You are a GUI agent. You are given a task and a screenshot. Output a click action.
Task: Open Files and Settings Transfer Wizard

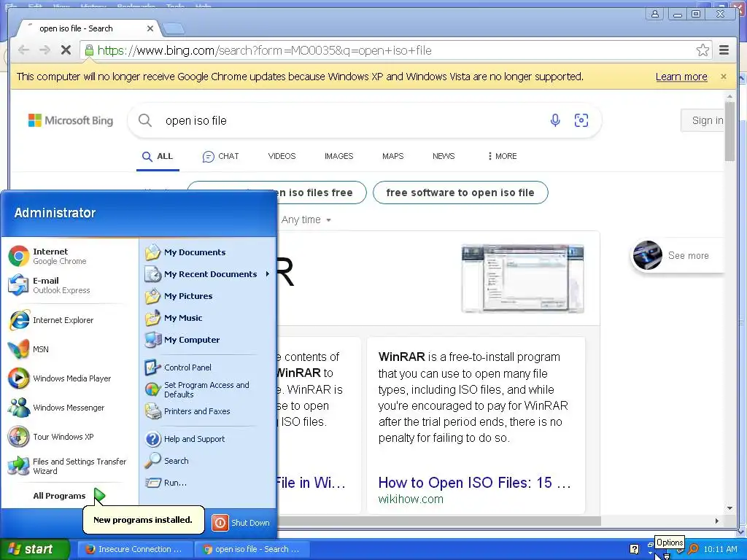point(69,466)
